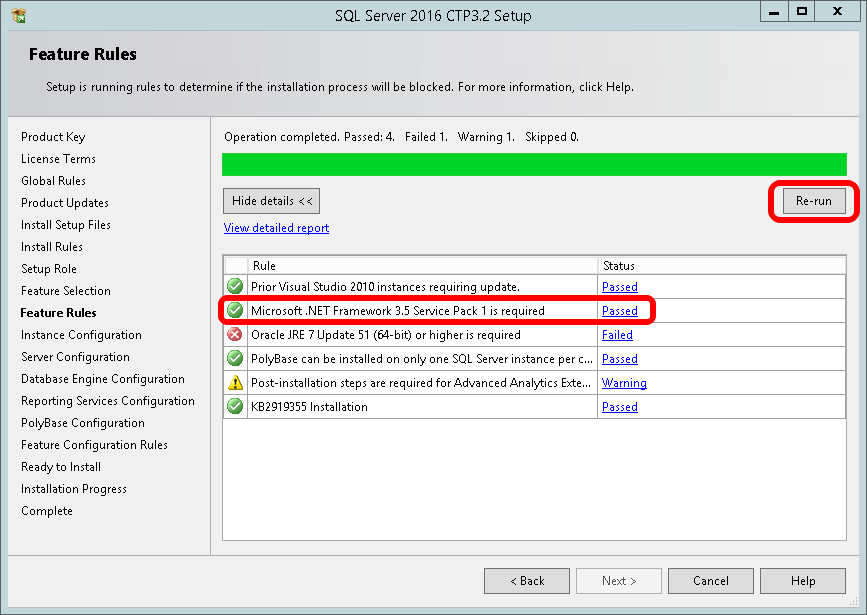This screenshot has height=615, width=867.
Task: Click the SQL Server setup title bar icon
Action: point(18,15)
